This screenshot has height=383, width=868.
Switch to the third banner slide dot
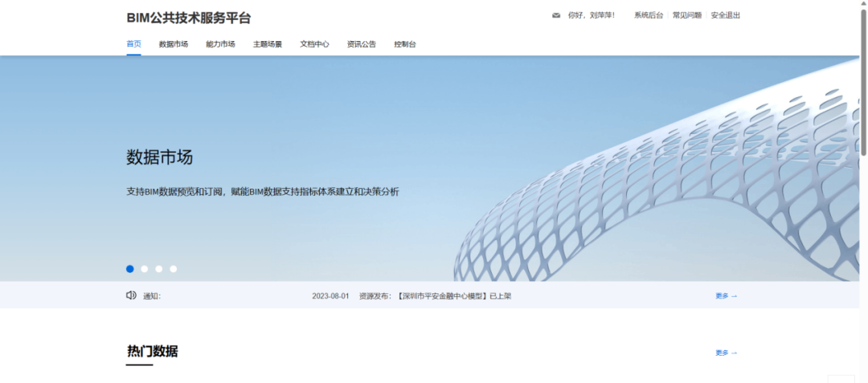coord(159,269)
